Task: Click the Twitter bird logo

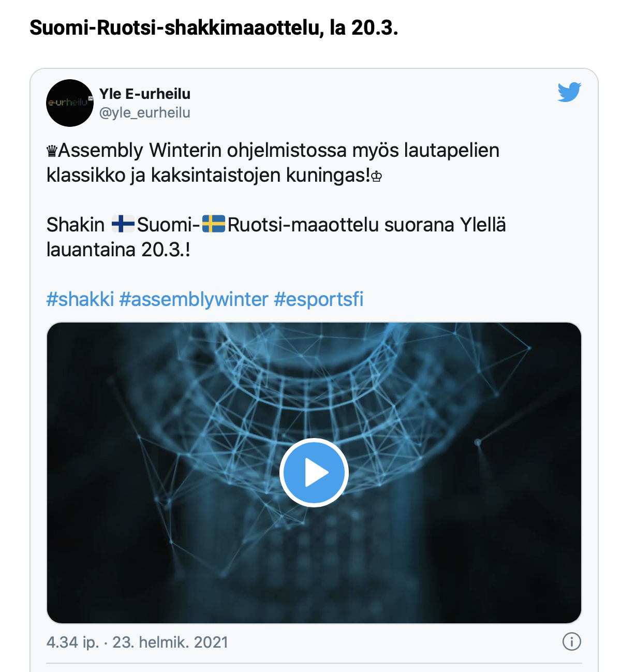Action: point(569,93)
